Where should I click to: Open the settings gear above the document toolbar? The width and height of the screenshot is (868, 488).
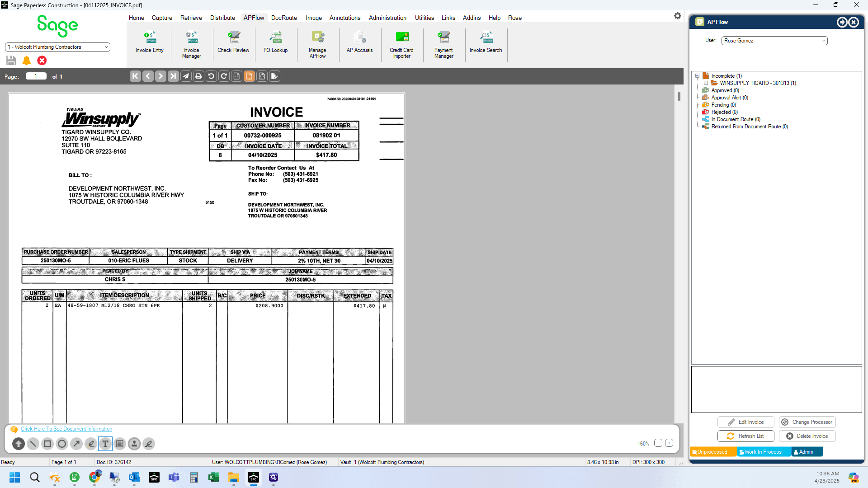pyautogui.click(x=677, y=16)
